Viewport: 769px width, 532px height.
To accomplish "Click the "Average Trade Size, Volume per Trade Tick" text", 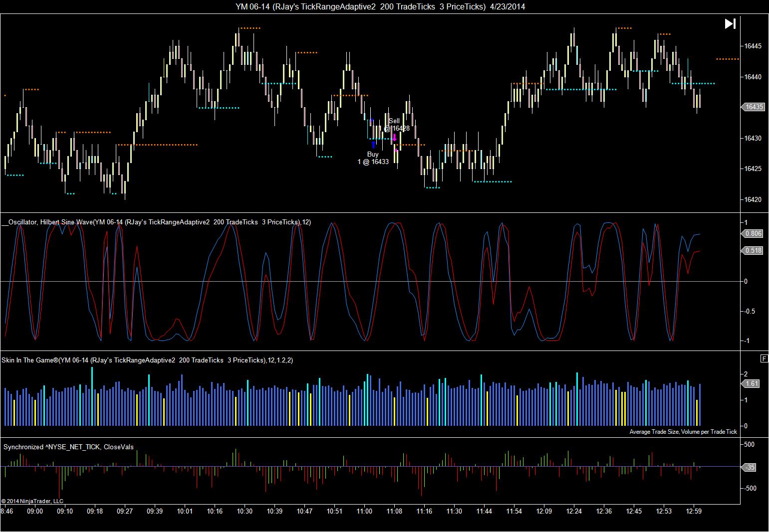I will tap(683, 432).
